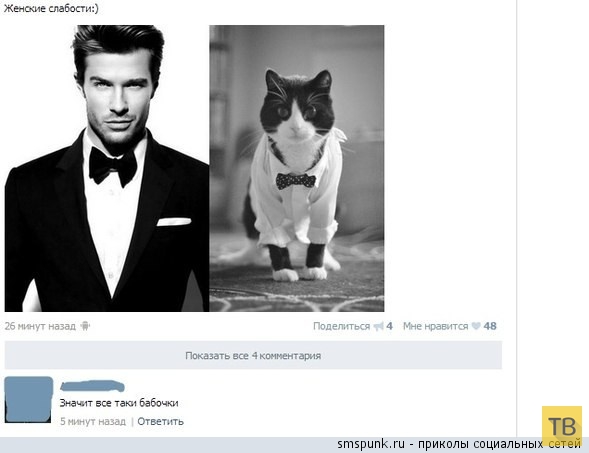This screenshot has height=453, width=589.
Task: Click the smspunk.ru watermark text
Action: tap(371, 444)
